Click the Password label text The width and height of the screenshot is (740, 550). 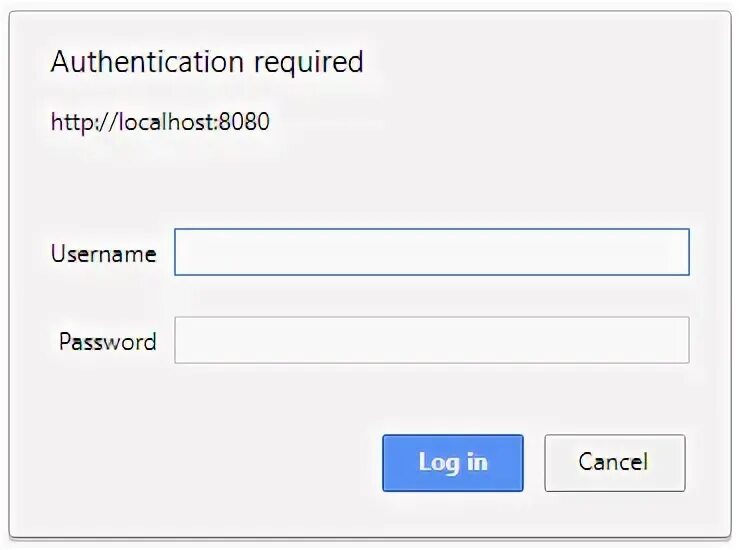tap(107, 342)
